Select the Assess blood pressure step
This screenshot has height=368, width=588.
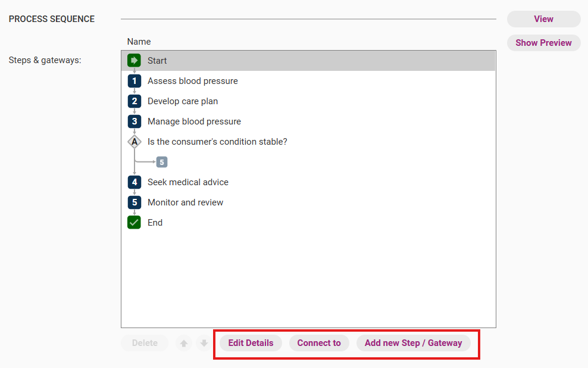[x=192, y=81]
